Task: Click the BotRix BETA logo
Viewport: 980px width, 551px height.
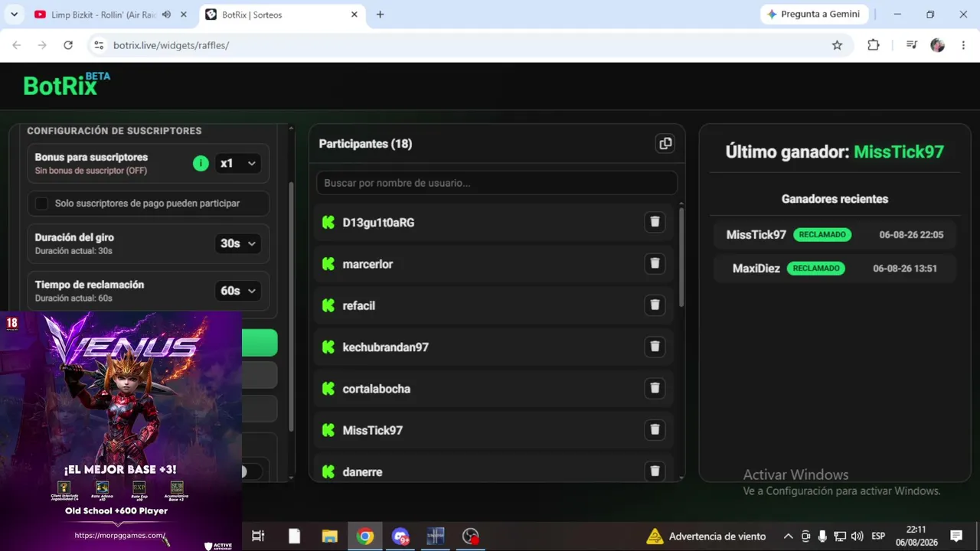Action: pyautogui.click(x=67, y=84)
